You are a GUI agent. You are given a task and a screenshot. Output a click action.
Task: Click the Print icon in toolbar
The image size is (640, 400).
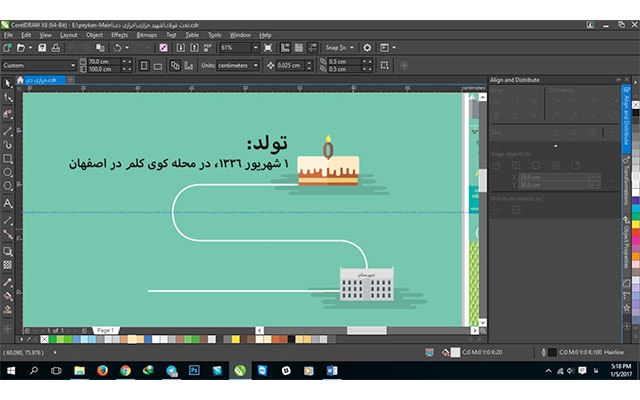[56, 48]
